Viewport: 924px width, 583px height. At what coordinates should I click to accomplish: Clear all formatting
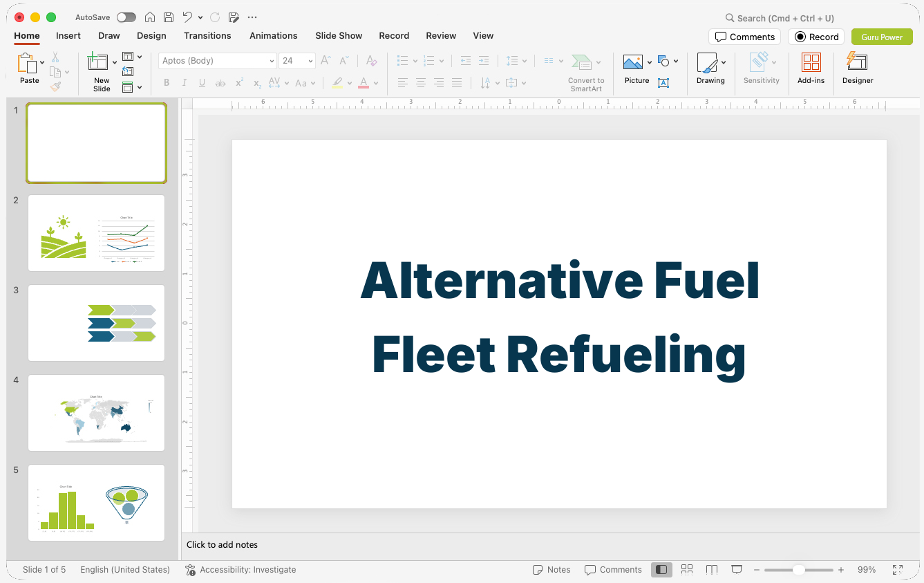[x=372, y=61]
